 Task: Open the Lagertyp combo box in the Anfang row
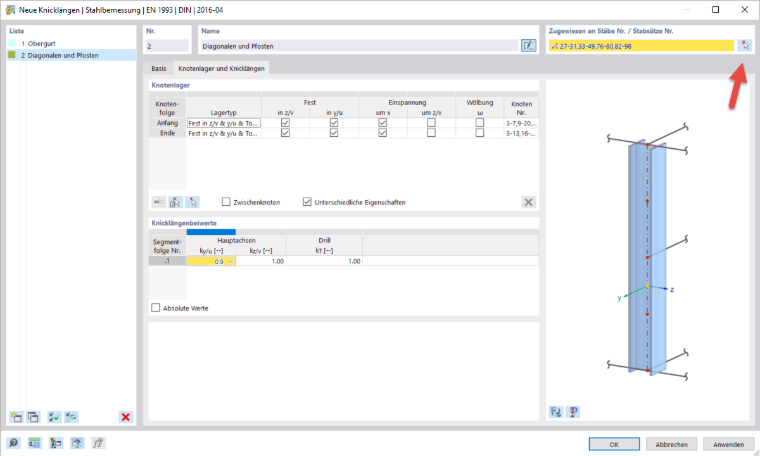224,123
